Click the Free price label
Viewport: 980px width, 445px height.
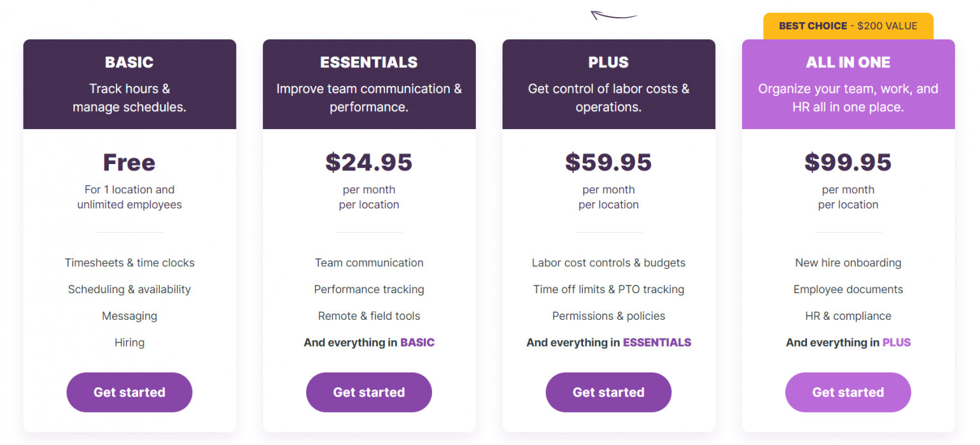(129, 163)
